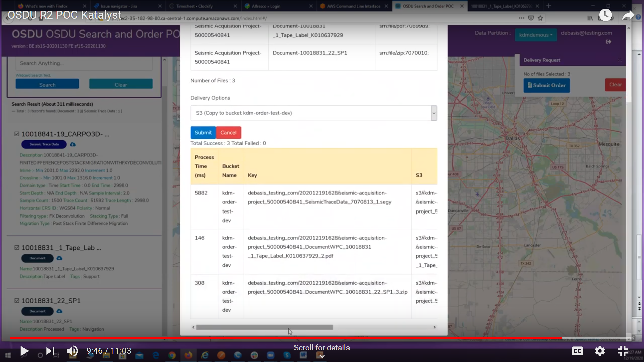644x362 pixels.
Task: Click the blue Search button
Action: (47, 85)
